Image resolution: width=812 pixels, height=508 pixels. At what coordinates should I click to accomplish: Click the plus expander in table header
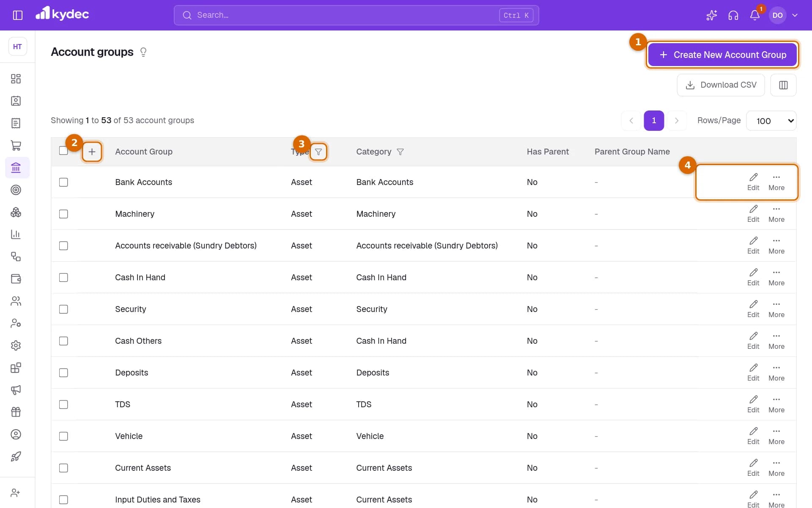pyautogui.click(x=92, y=152)
